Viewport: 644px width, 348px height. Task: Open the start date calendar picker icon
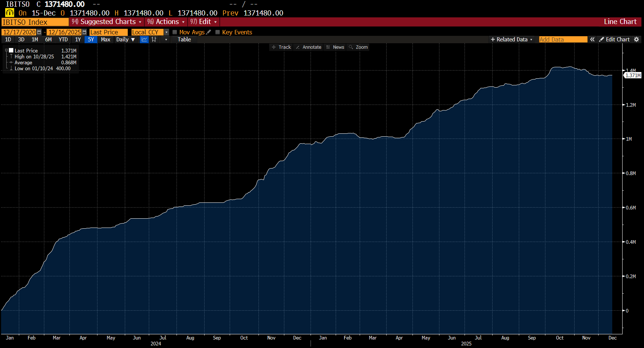pyautogui.click(x=39, y=32)
